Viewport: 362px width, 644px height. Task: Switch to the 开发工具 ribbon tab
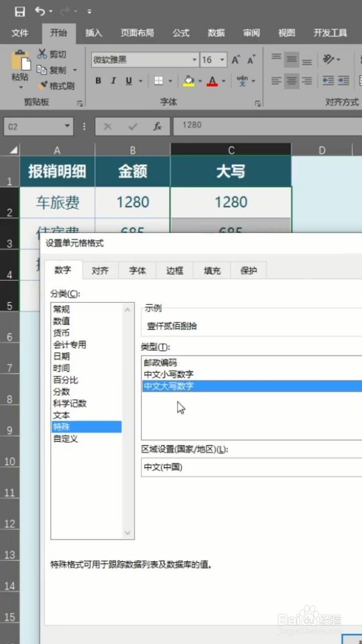point(330,33)
